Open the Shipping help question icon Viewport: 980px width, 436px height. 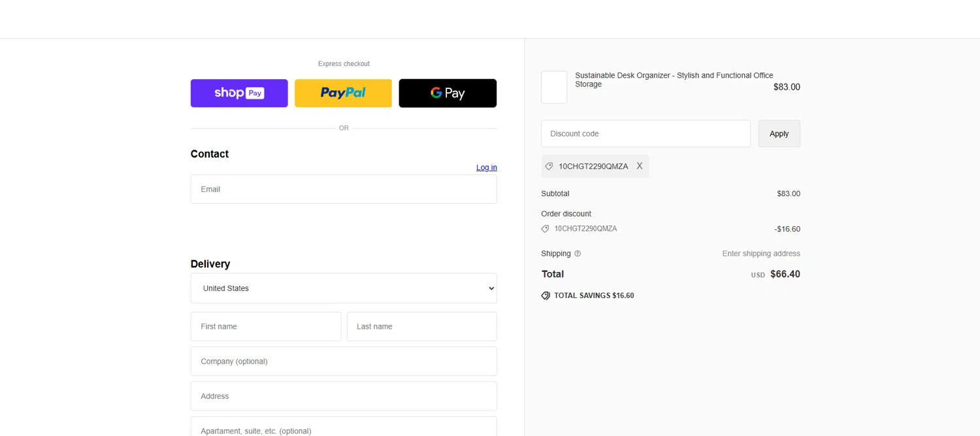point(578,254)
